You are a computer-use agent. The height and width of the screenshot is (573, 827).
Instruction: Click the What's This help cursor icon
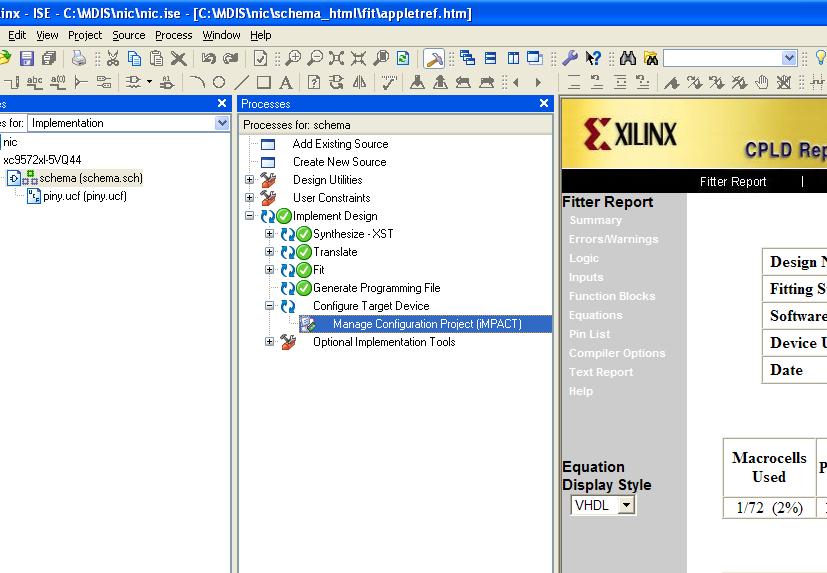[593, 58]
